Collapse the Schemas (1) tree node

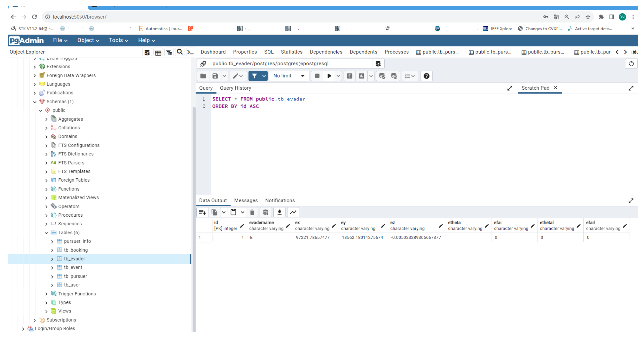pyautogui.click(x=35, y=102)
